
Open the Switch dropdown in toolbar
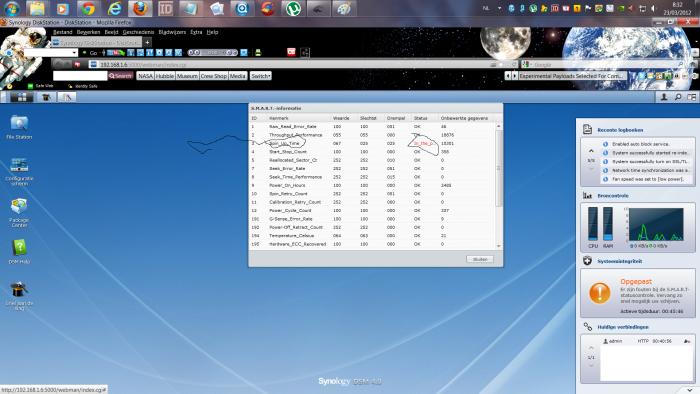261,76
